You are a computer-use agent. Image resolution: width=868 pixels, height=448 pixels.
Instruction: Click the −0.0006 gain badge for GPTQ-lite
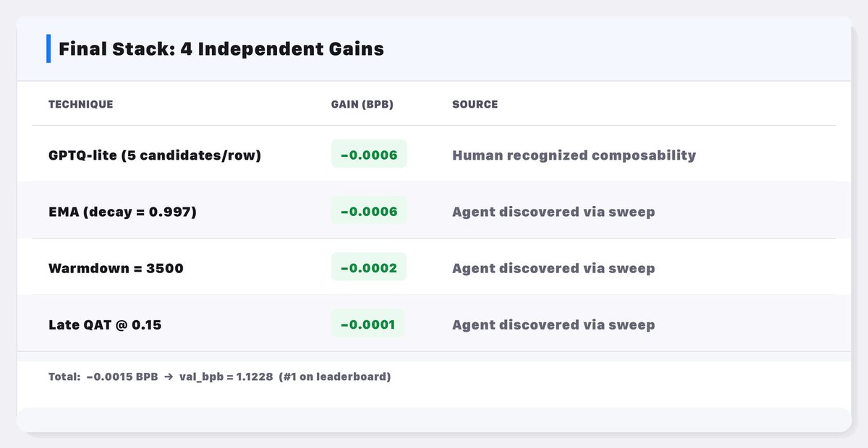click(x=369, y=154)
